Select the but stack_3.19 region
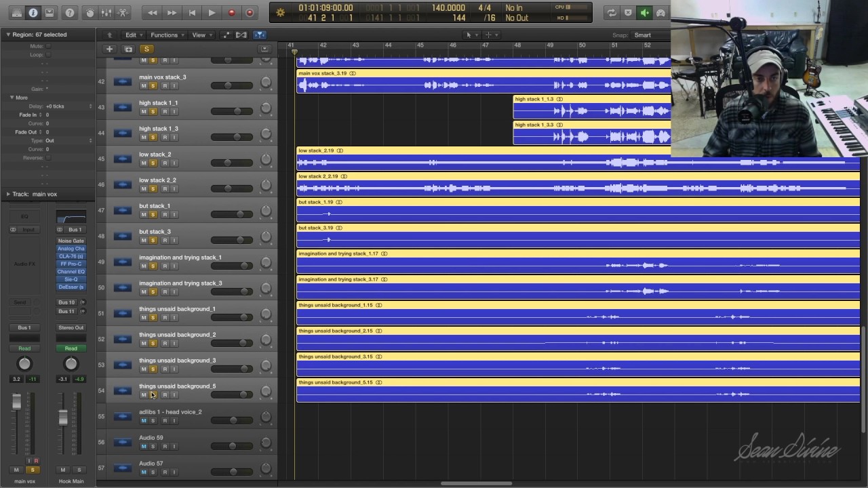This screenshot has height=488, width=868. 578,236
